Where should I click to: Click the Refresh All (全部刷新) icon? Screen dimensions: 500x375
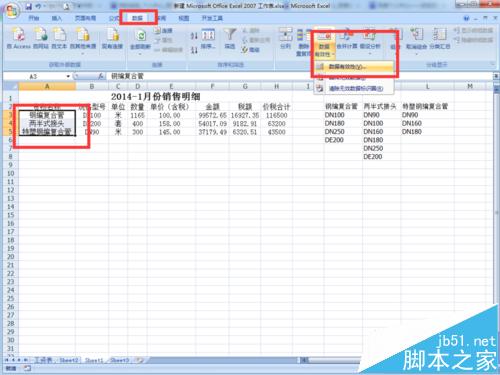(140, 36)
